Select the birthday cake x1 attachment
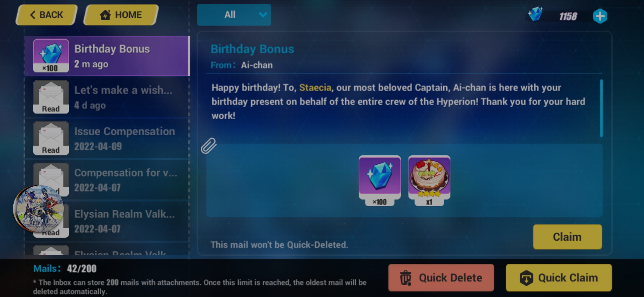Image resolution: width=644 pixels, height=297 pixels. [x=429, y=181]
